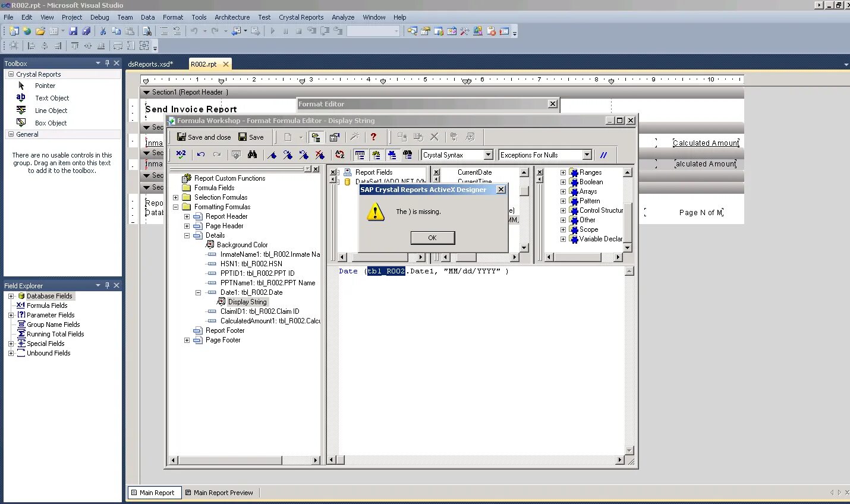Viewport: 850px width, 504px height.
Task: Close the Format Editor dialog
Action: click(553, 104)
